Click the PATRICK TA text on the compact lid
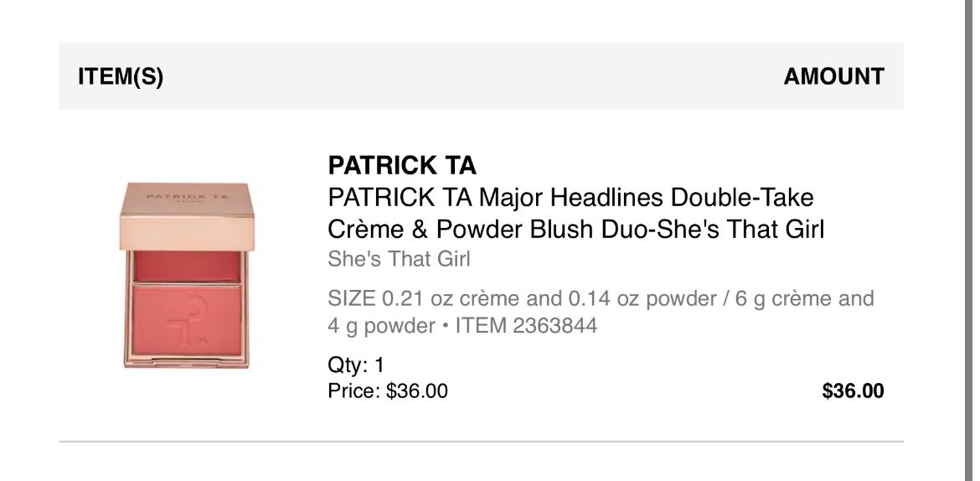980x481 pixels. point(188,197)
